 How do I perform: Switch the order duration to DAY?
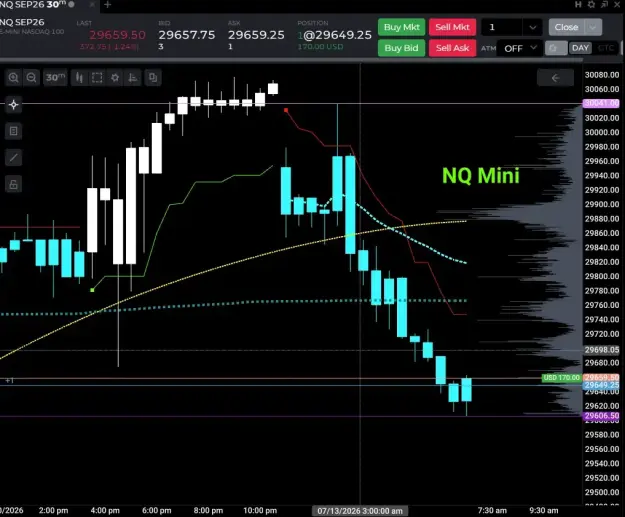point(580,48)
